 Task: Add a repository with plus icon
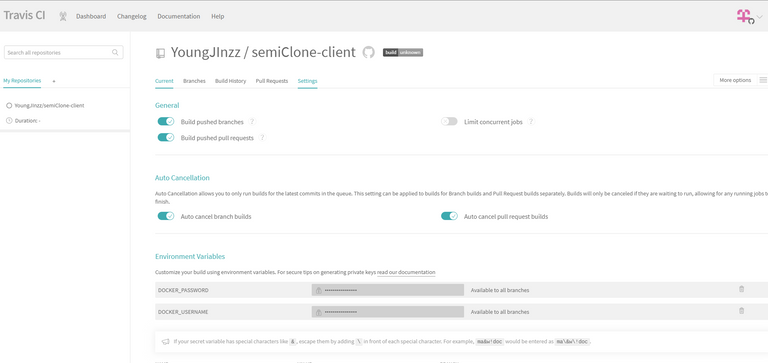(54, 81)
